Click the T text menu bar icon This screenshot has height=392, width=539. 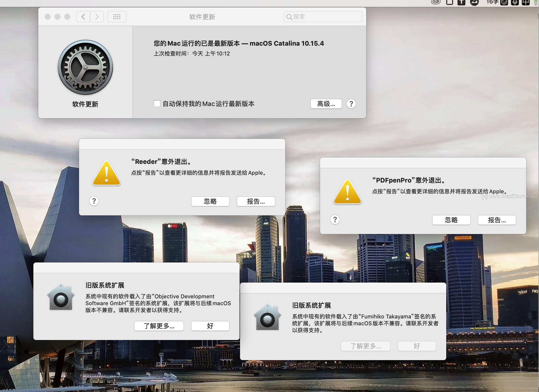(x=461, y=2)
